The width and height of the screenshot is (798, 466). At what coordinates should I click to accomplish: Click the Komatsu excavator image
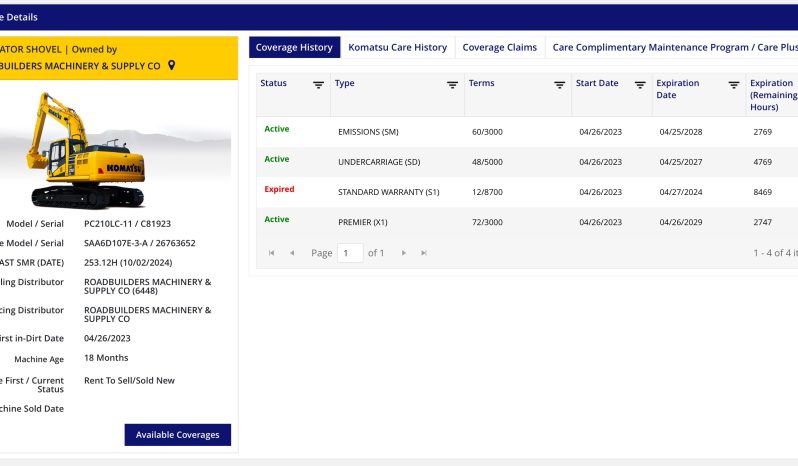pyautogui.click(x=88, y=150)
